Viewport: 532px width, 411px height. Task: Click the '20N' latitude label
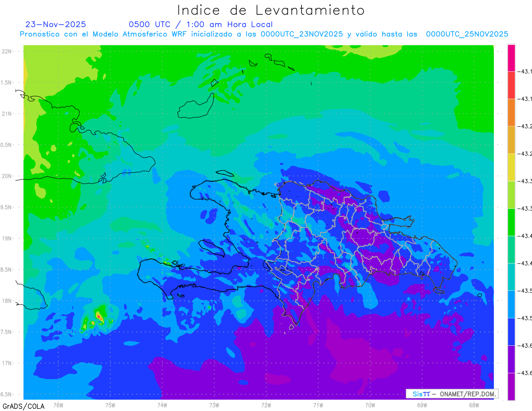(7, 176)
